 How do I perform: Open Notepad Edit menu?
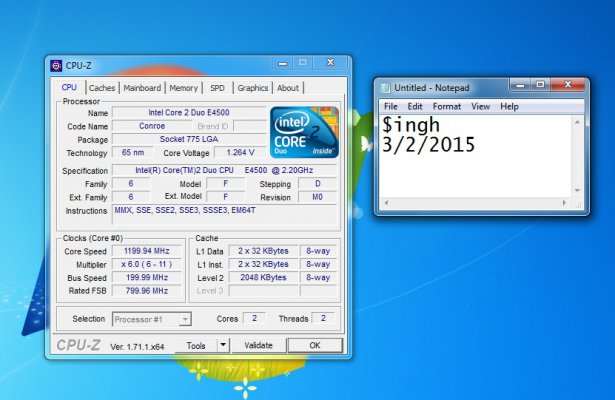click(415, 106)
